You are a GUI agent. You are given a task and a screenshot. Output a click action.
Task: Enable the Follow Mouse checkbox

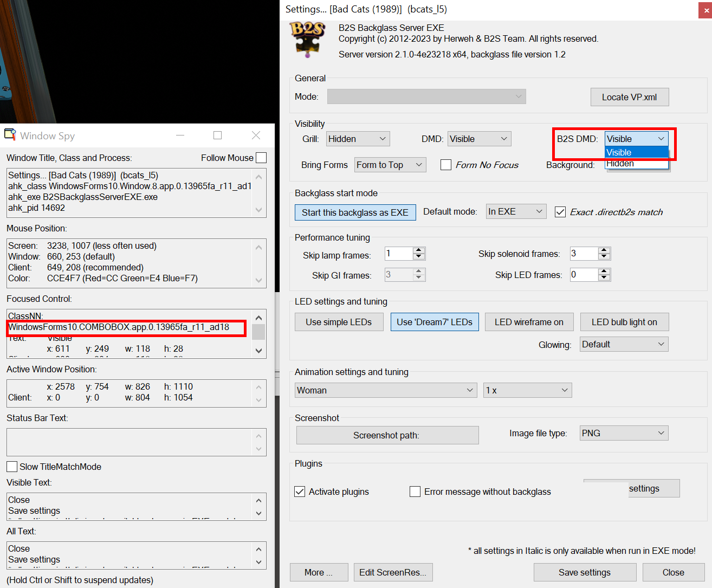pyautogui.click(x=261, y=158)
